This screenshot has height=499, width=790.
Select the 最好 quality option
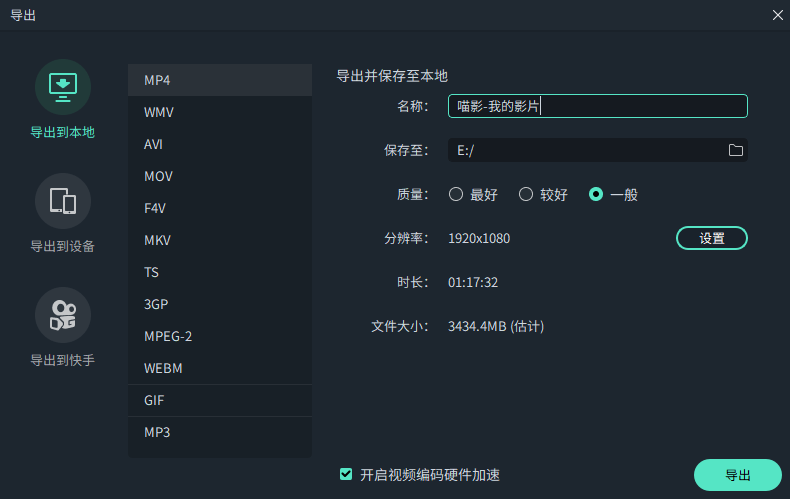[x=456, y=195]
